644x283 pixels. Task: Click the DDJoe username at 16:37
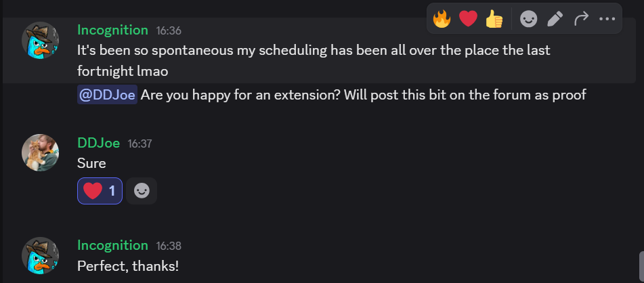click(98, 143)
